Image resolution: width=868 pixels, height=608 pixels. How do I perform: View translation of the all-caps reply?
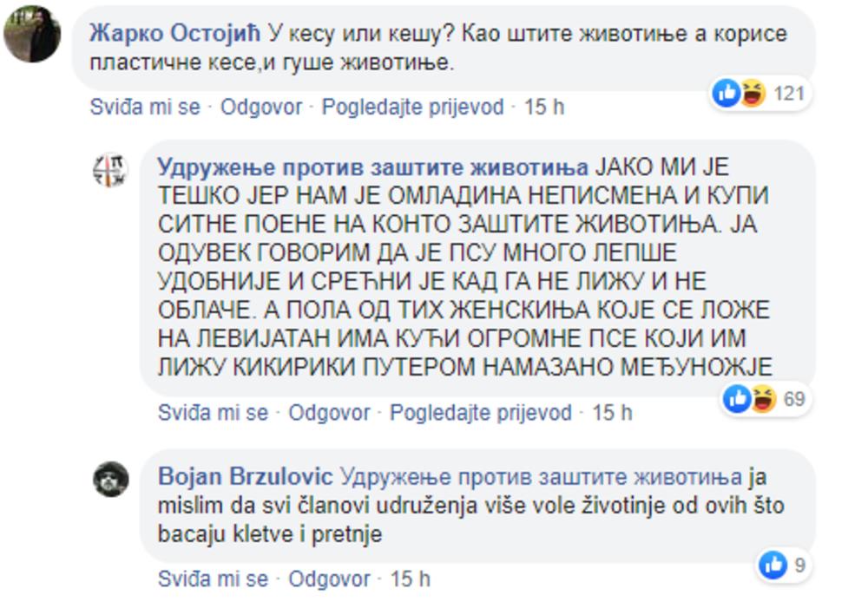480,413
